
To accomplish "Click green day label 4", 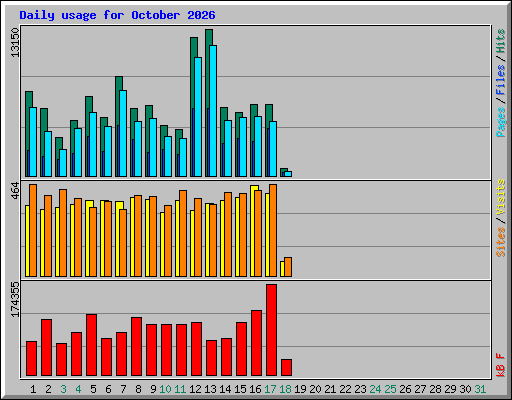I will [78, 389].
